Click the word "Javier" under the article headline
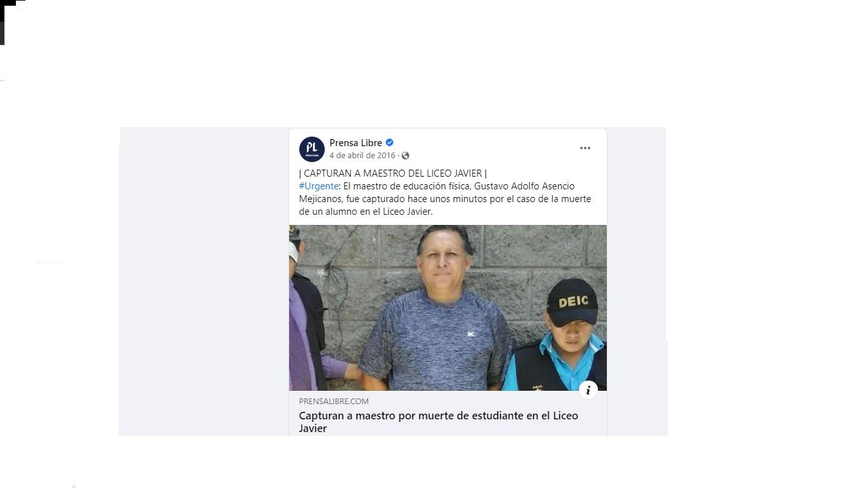The height and width of the screenshot is (488, 868). tap(313, 428)
